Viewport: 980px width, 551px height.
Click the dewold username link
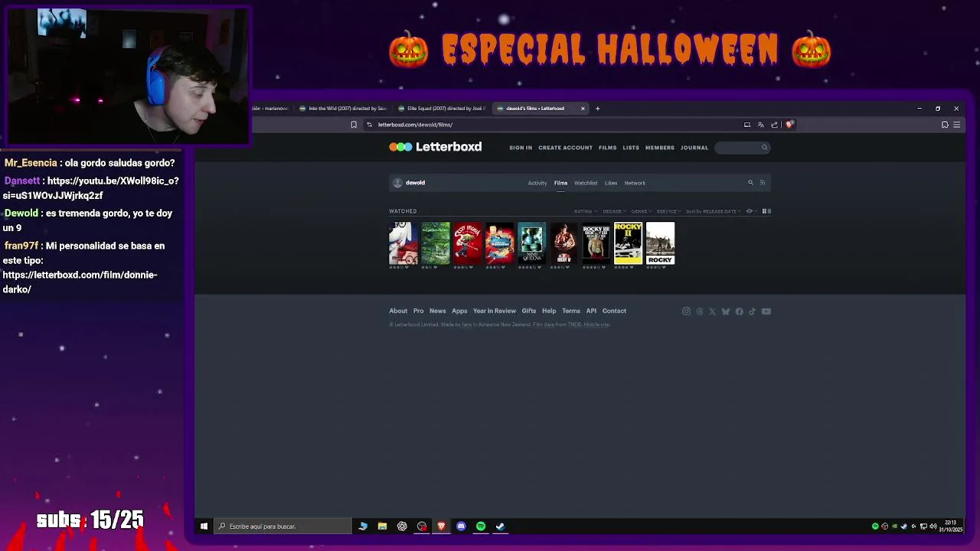pyautogui.click(x=415, y=183)
